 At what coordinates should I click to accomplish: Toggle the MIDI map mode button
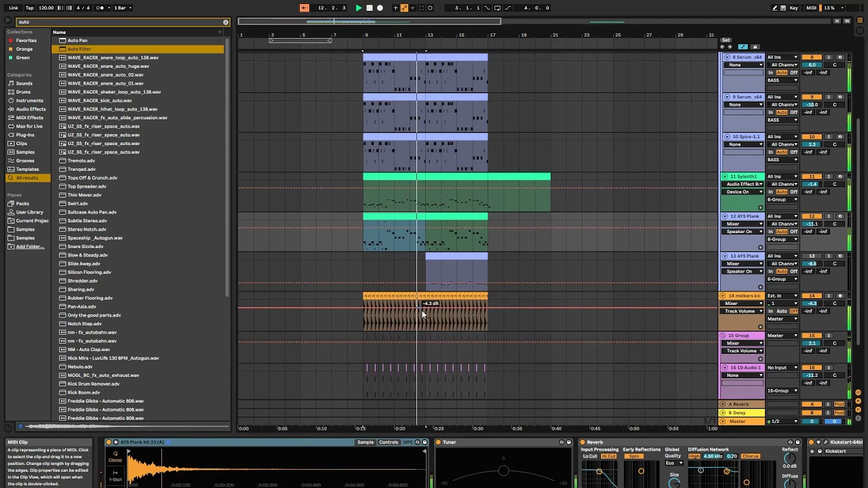[812, 8]
